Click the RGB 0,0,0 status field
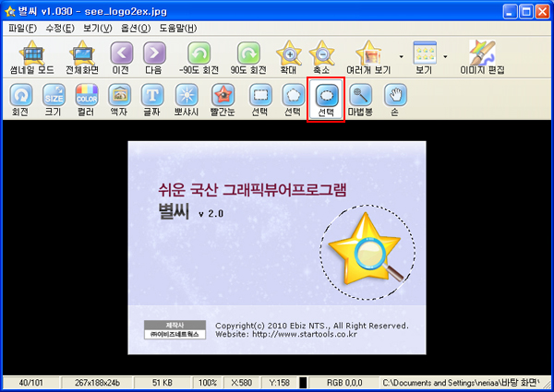 pyautogui.click(x=344, y=383)
